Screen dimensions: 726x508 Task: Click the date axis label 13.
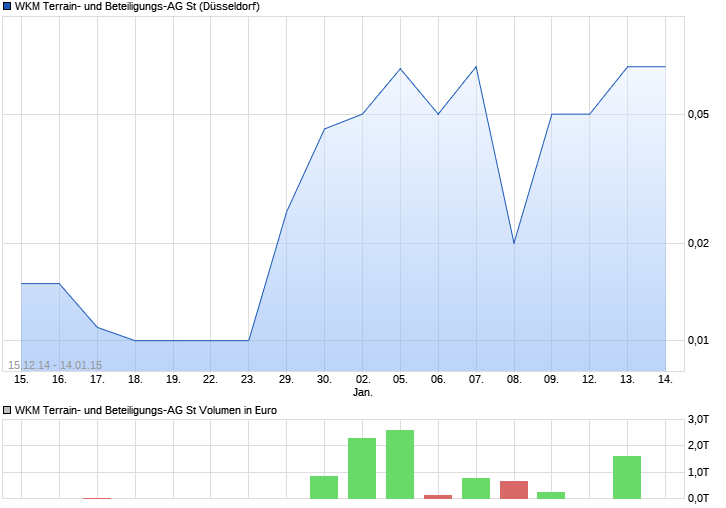tap(627, 379)
